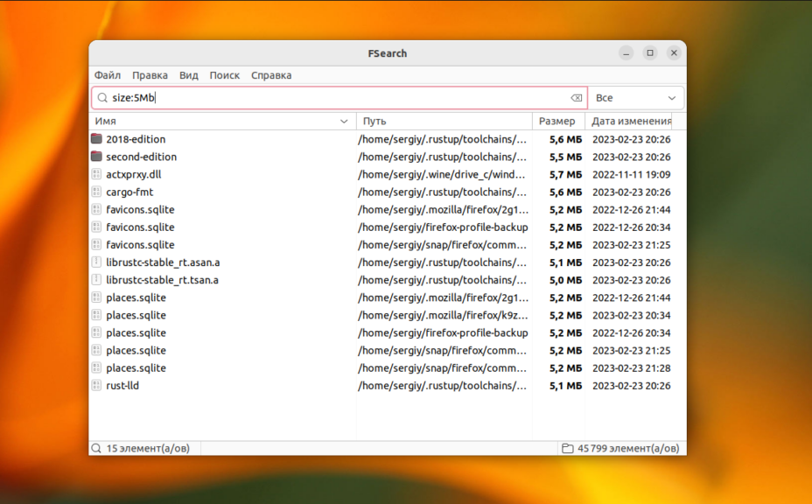The width and height of the screenshot is (812, 504).
Task: Click the magnifier icon in search field
Action: point(102,98)
